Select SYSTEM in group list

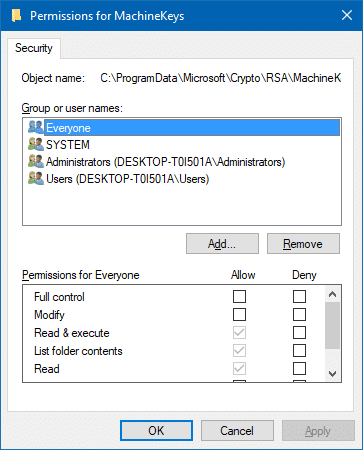pyautogui.click(x=68, y=145)
